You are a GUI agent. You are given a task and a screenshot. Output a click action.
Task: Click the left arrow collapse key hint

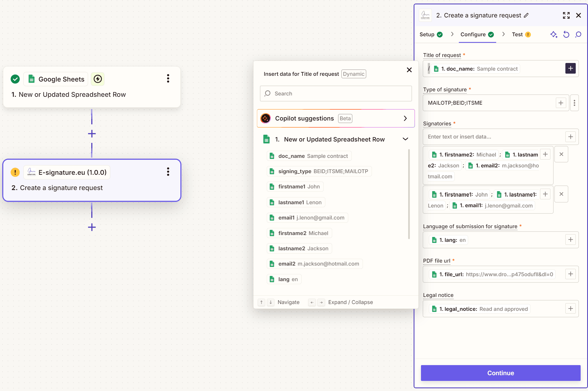click(312, 302)
